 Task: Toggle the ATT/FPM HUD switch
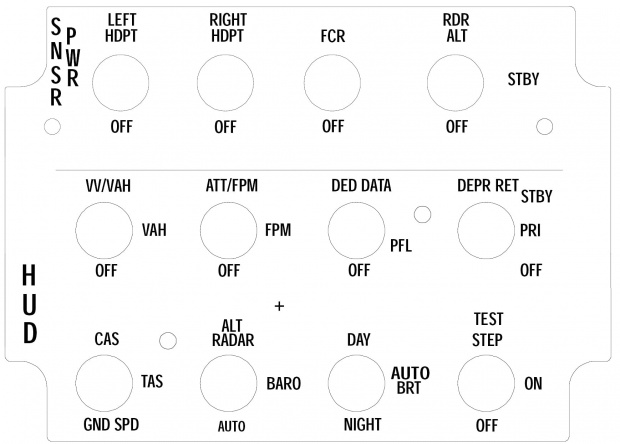coord(228,229)
